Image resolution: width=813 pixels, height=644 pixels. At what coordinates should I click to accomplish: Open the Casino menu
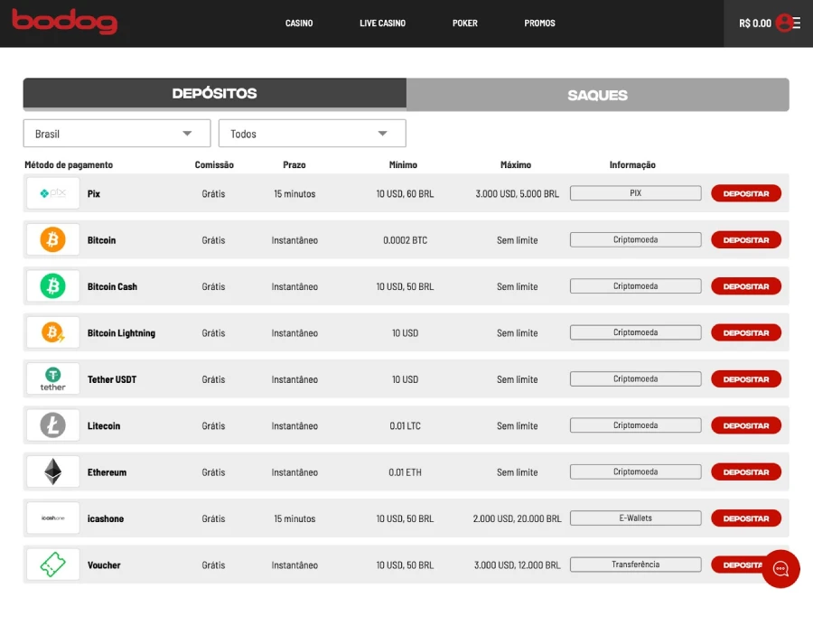[x=299, y=23]
